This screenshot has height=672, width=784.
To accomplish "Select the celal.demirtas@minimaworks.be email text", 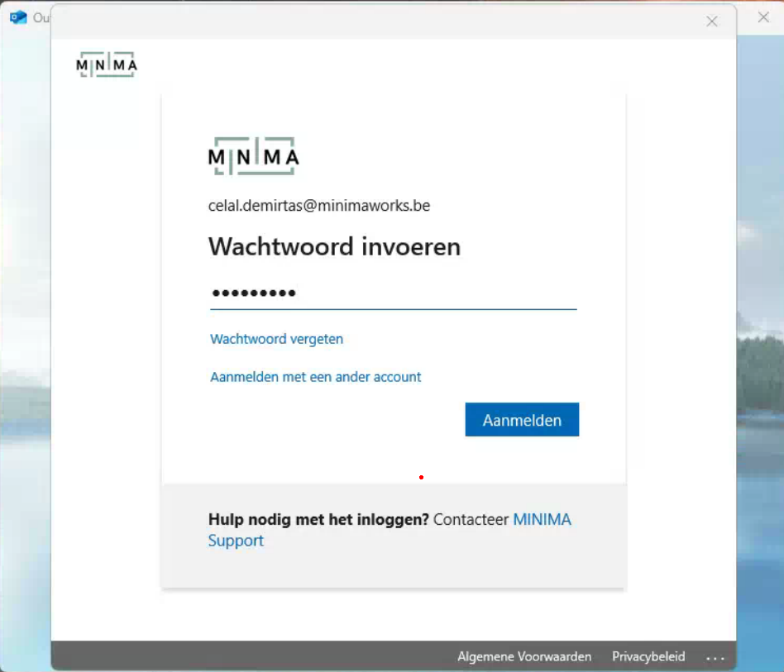I will pos(319,205).
